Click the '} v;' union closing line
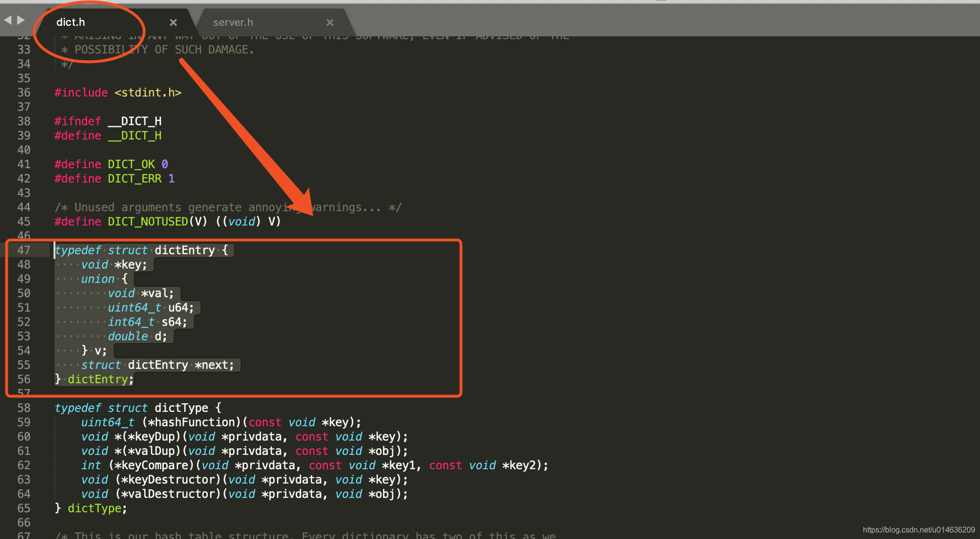The height and width of the screenshot is (539, 980). point(94,351)
